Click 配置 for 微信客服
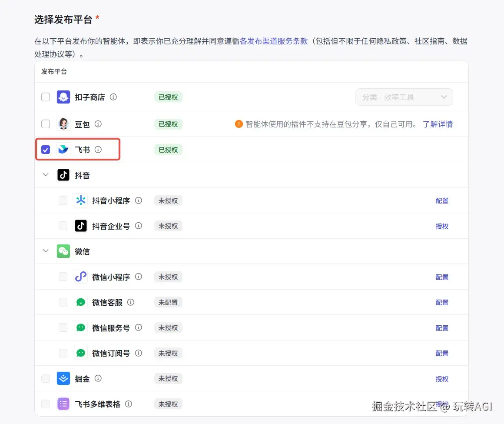The width and height of the screenshot is (504, 424). pyautogui.click(x=441, y=302)
